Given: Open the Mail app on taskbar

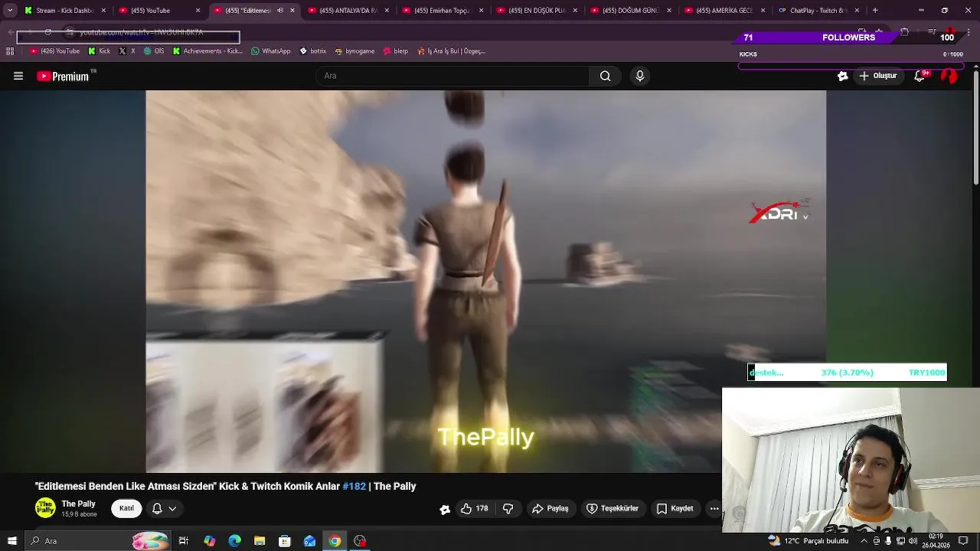Looking at the screenshot, I should click(x=310, y=541).
